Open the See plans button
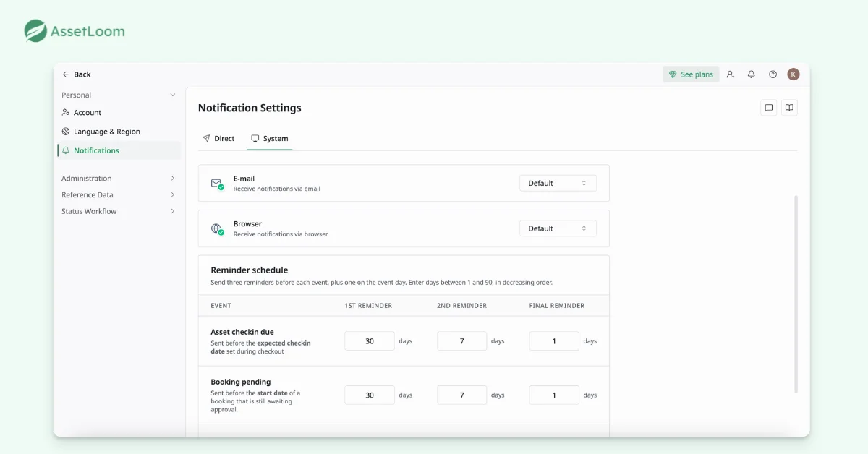Screen dimensions: 868x454 (691, 74)
